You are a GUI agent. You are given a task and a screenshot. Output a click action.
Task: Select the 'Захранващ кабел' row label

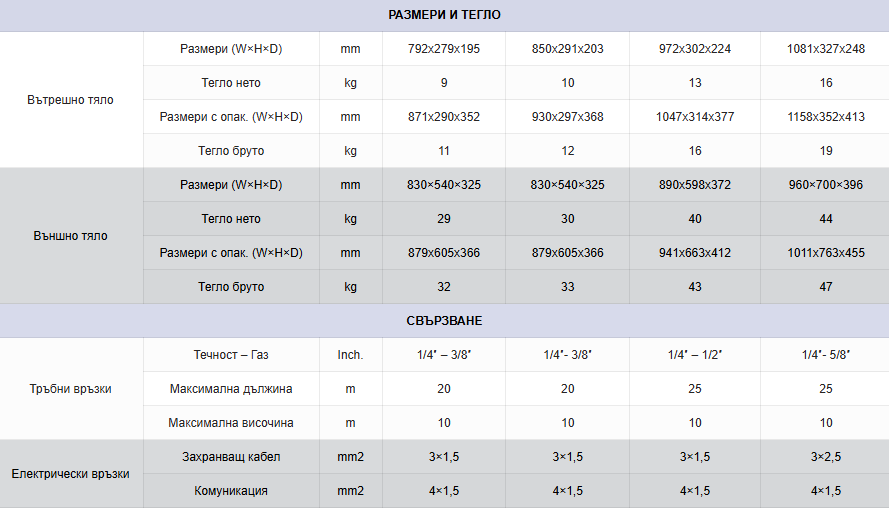[231, 457]
